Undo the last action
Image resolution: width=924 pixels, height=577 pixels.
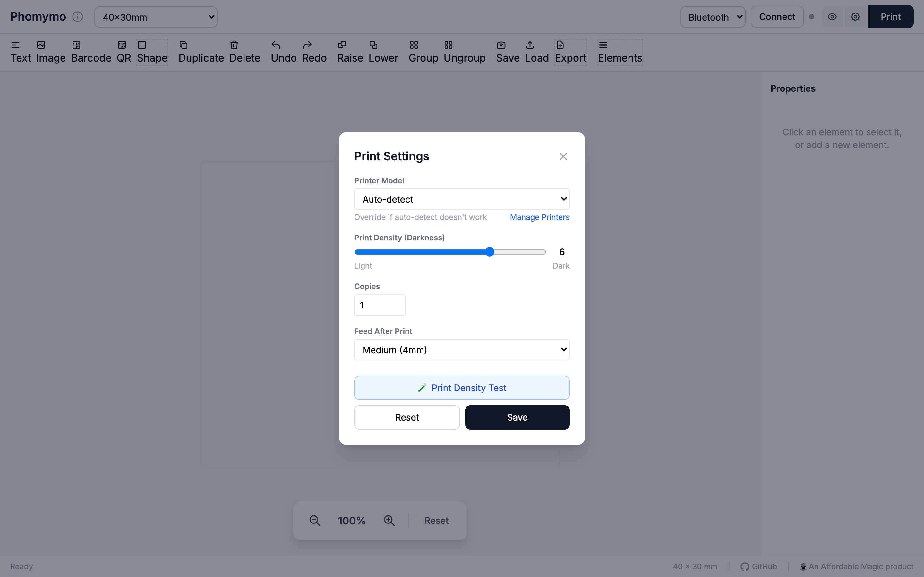(283, 52)
